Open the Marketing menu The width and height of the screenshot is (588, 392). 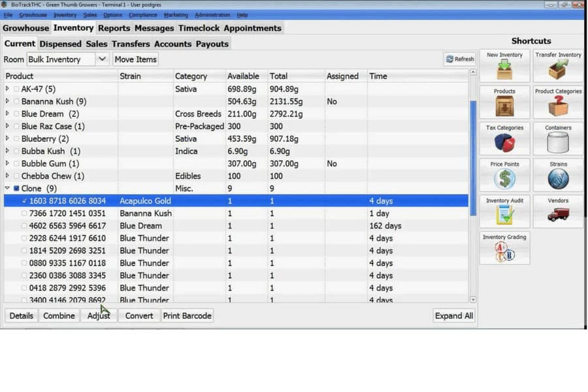pyautogui.click(x=176, y=15)
